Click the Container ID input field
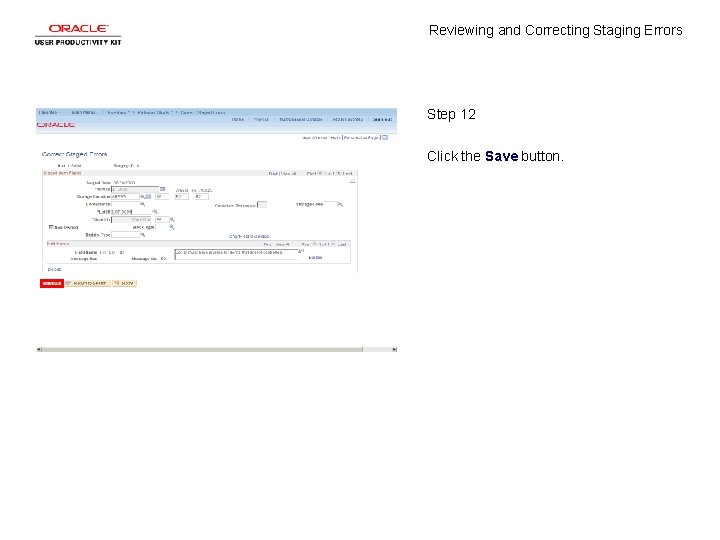 pyautogui.click(x=125, y=204)
